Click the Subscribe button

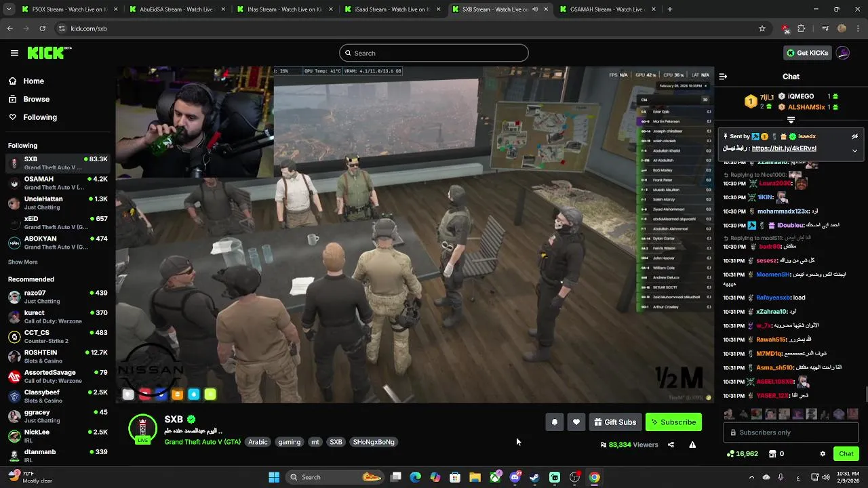tap(673, 422)
